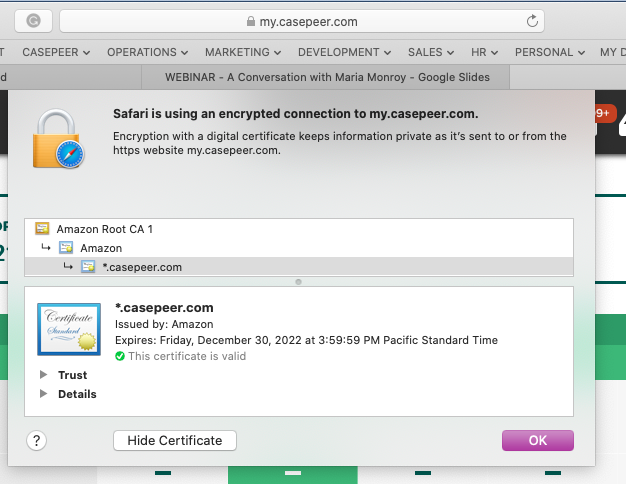Click the red 9+ notification badge
Viewport: 626px width, 484px height.
(x=604, y=113)
